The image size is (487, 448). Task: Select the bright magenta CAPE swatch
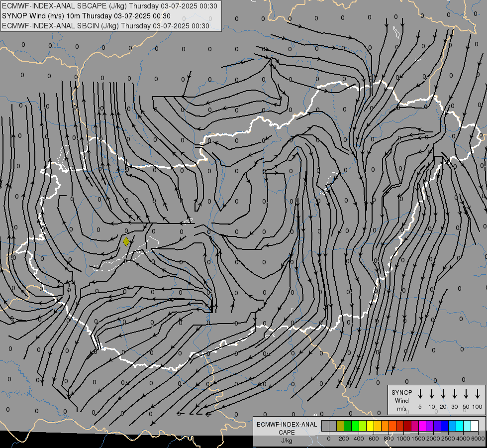[x=422, y=426]
